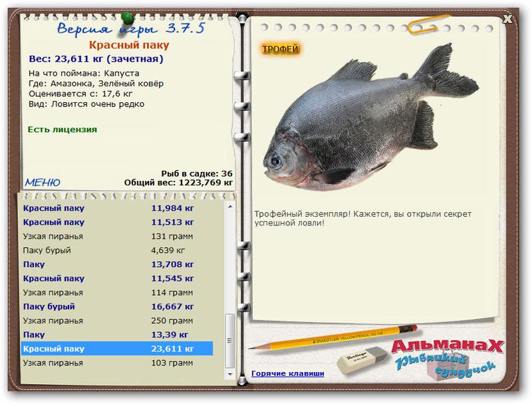
Task: Click the Рыбацкий сундучок chest logo
Action: pos(446,367)
